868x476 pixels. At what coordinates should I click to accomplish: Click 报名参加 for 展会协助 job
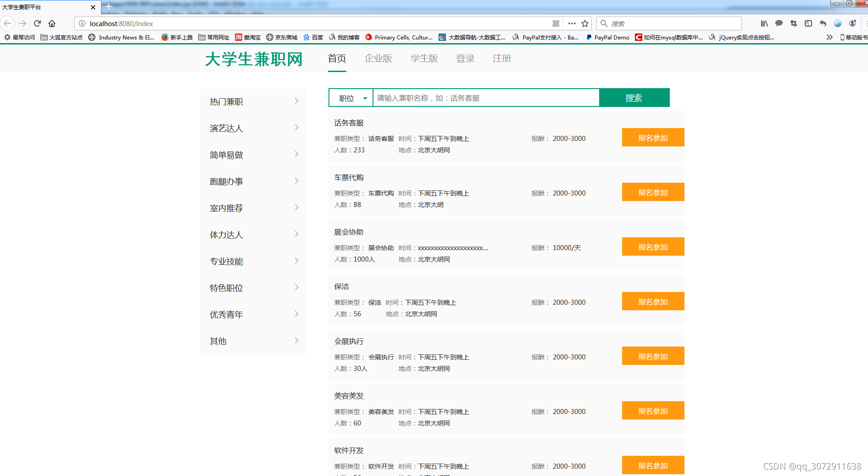click(x=653, y=246)
